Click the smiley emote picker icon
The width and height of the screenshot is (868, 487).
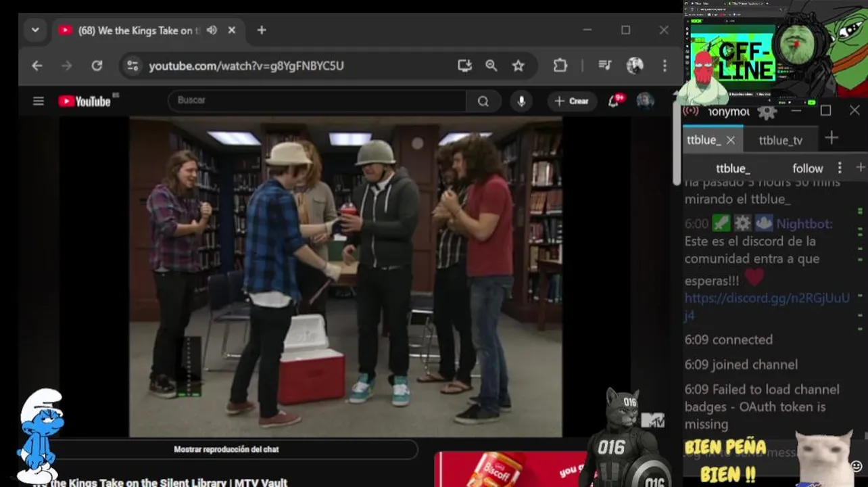856,467
